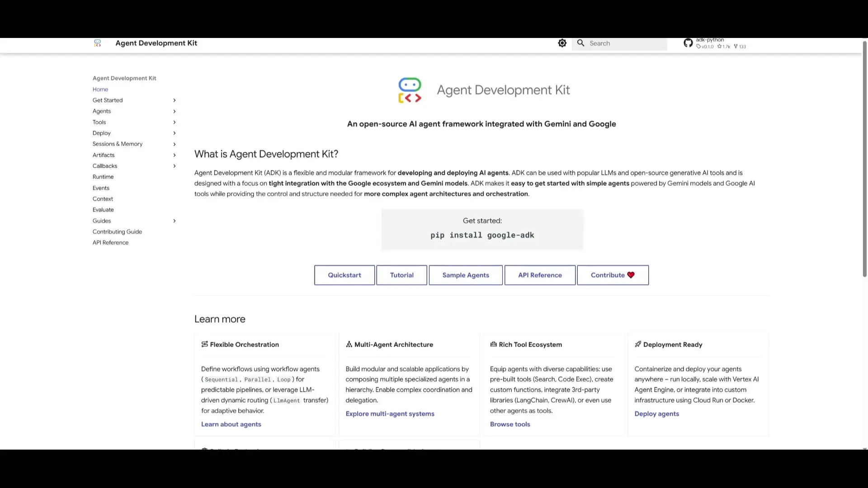Click the ADK logo icon in header

(97, 43)
